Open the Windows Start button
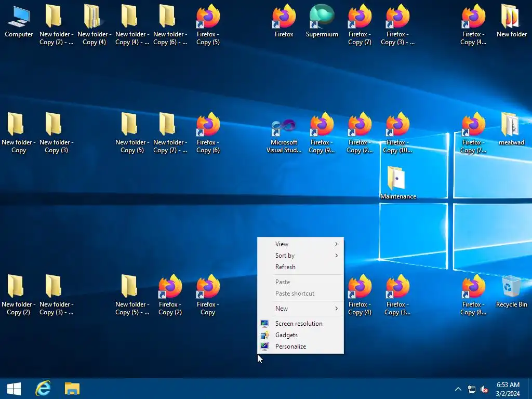532x399 pixels. [x=14, y=389]
